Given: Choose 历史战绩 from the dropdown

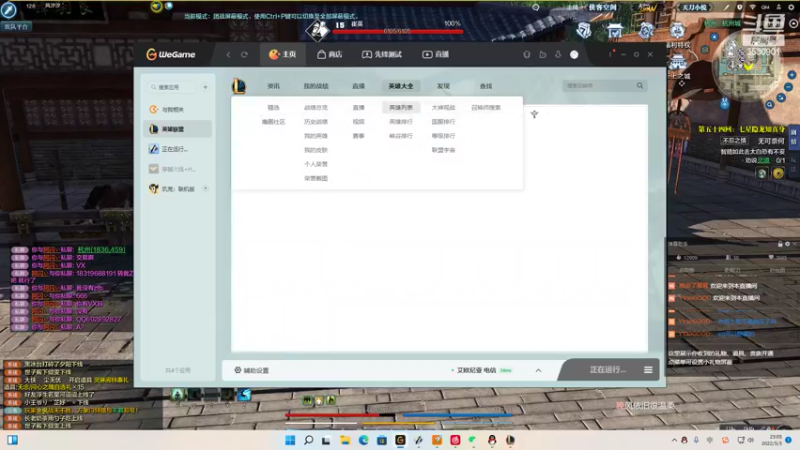Looking at the screenshot, I should click(x=316, y=122).
